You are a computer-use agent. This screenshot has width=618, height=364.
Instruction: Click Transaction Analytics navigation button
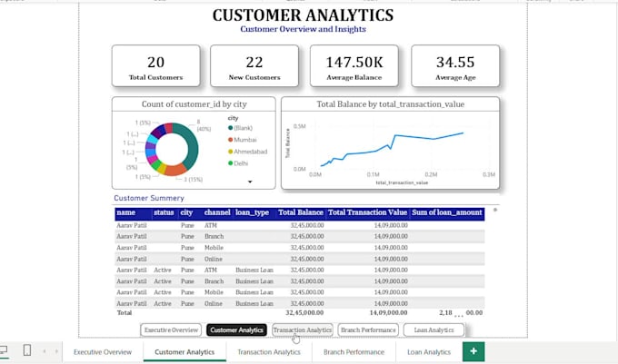[x=303, y=330]
